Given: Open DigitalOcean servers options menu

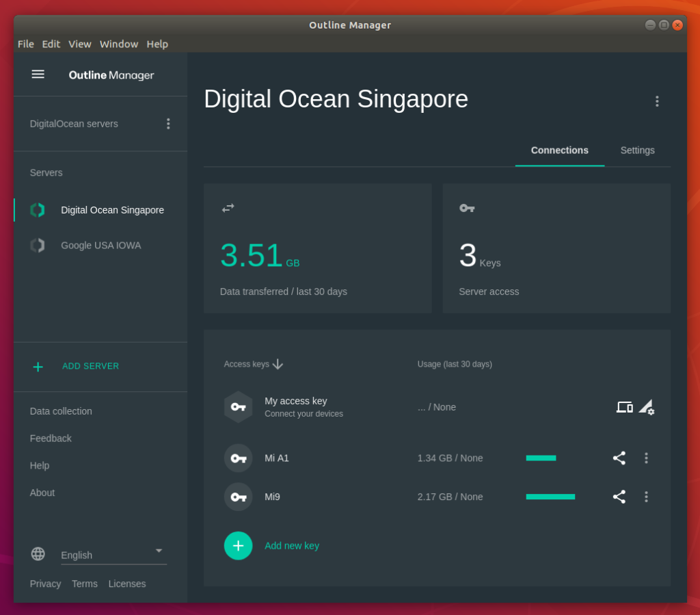Looking at the screenshot, I should 168,123.
